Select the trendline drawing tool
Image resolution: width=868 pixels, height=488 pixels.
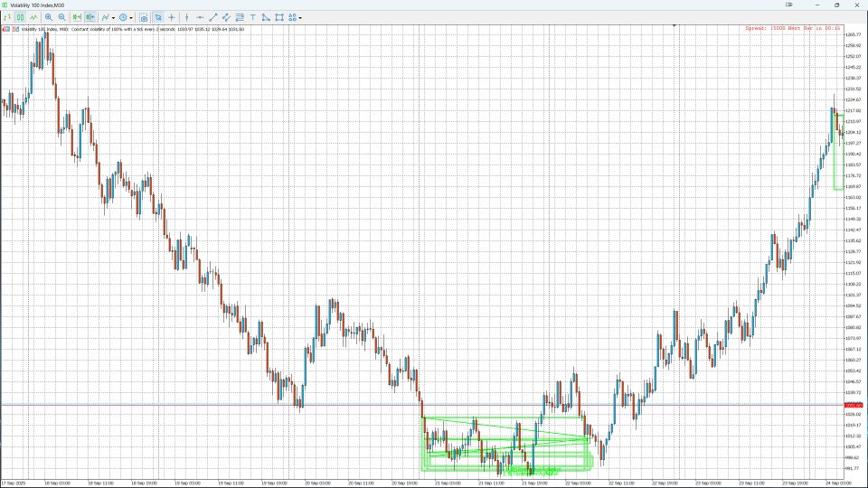213,18
